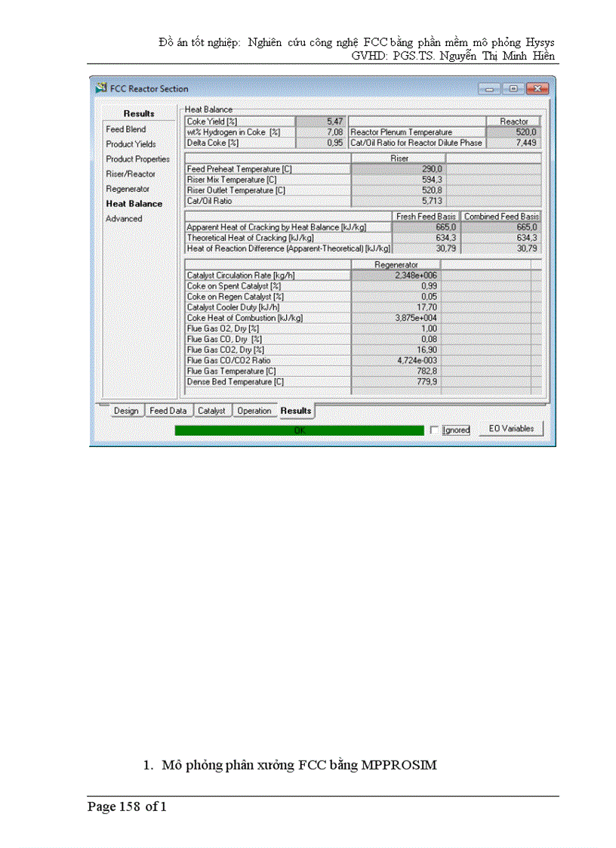This screenshot has height=848, width=616.
Task: View the Product Yields section
Action: [x=129, y=144]
